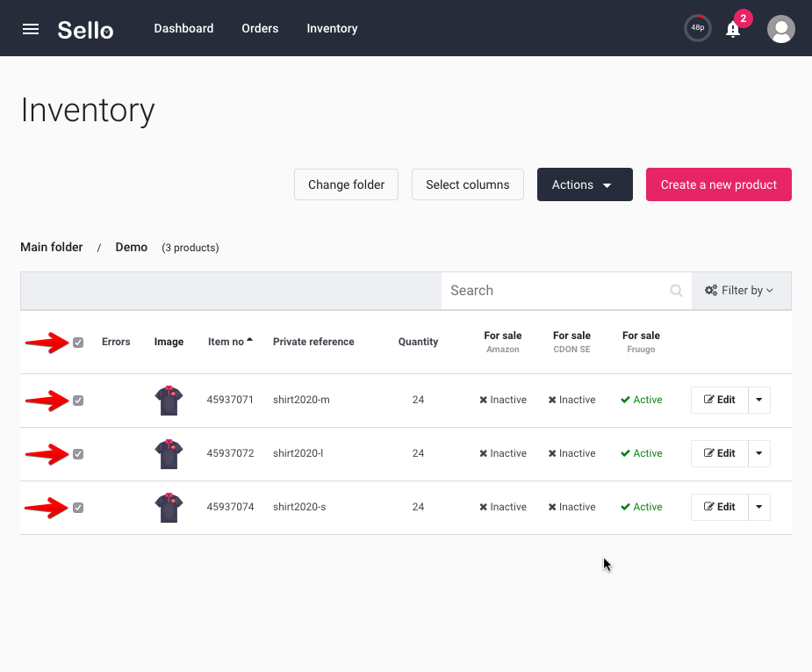Expand the Filter by dropdown

coord(741,291)
